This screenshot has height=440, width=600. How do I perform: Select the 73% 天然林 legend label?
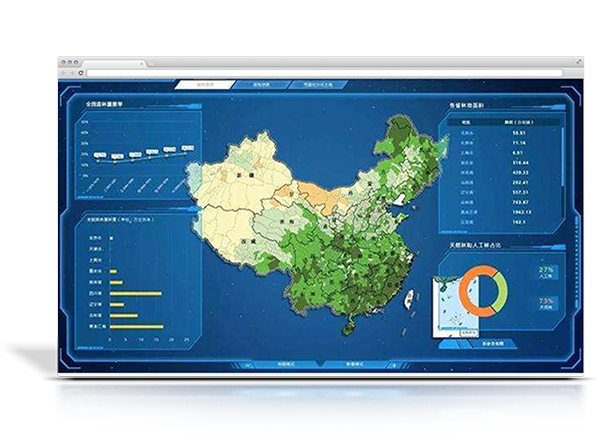point(546,303)
